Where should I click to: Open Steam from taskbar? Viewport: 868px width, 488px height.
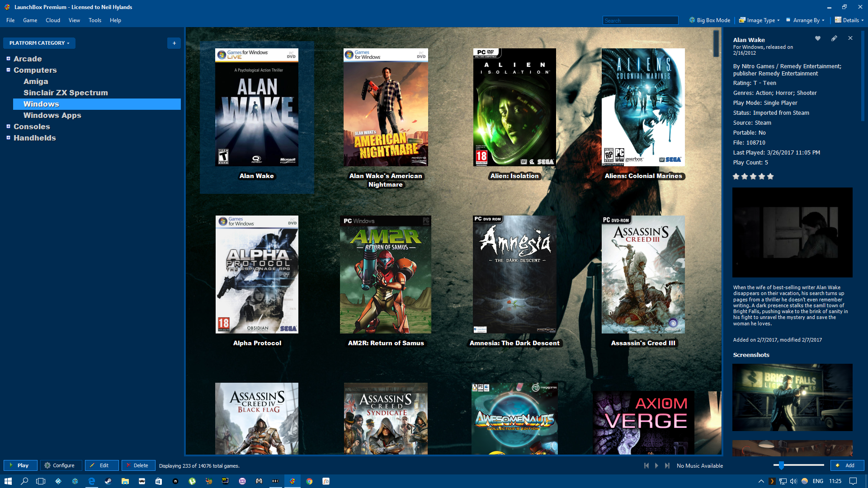pos(108,481)
